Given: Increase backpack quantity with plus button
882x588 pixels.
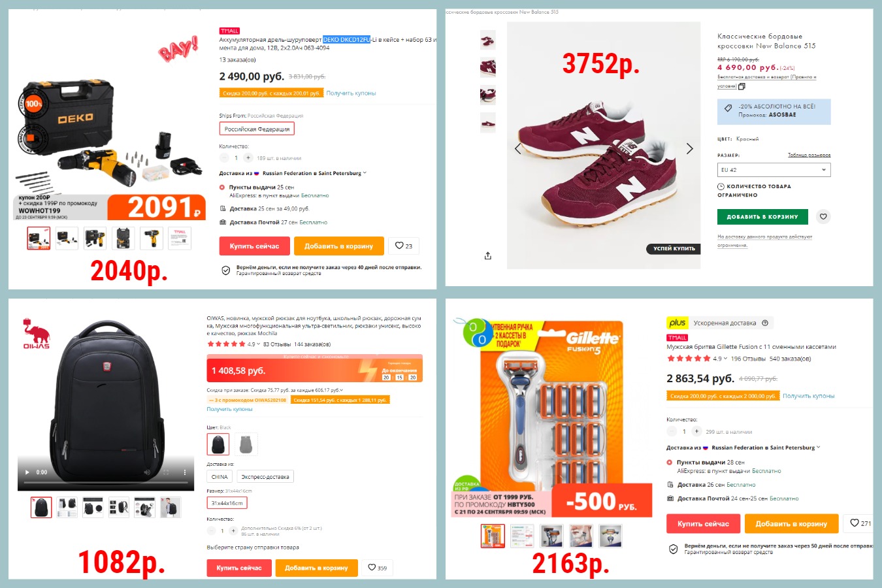Looking at the screenshot, I should click(x=233, y=531).
